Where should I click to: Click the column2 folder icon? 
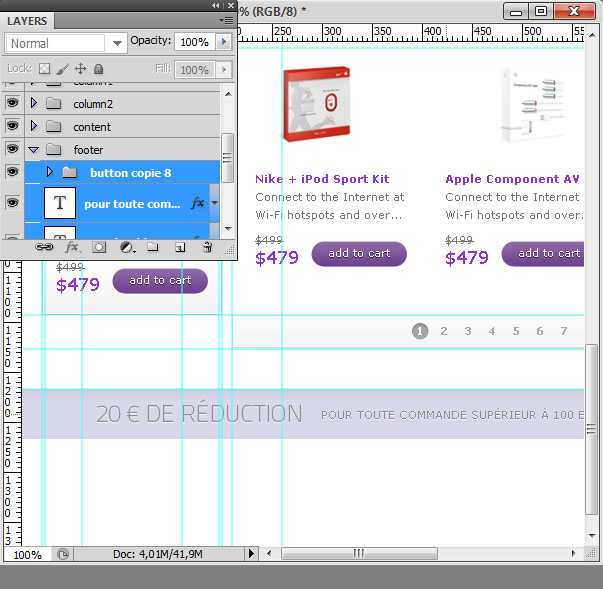click(53, 103)
